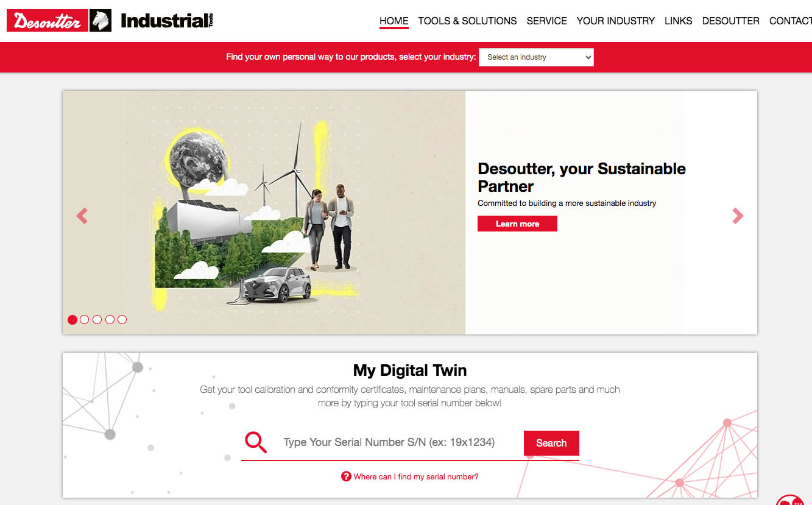Open the DESOUTTER menu
812x505 pixels.
tap(731, 21)
